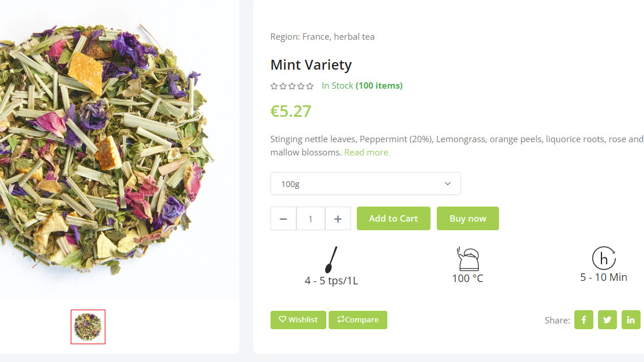
Task: Share on LinkedIn icon
Action: 631,320
